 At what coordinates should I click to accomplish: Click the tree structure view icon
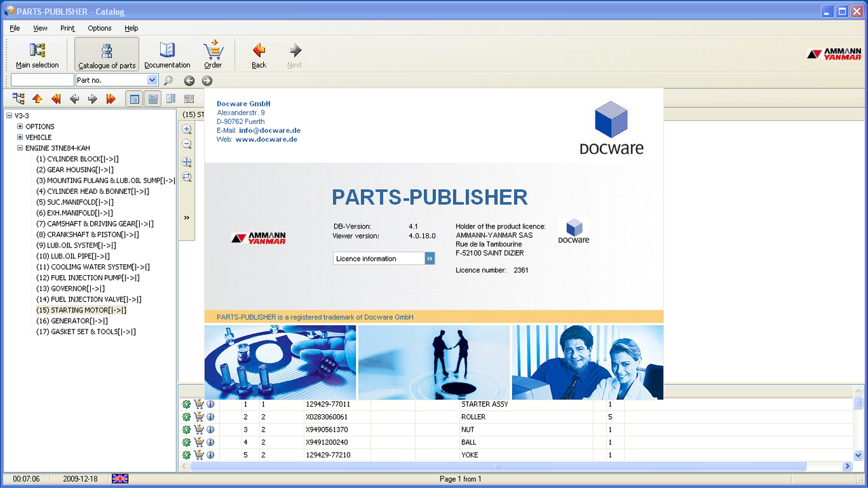click(x=18, y=99)
